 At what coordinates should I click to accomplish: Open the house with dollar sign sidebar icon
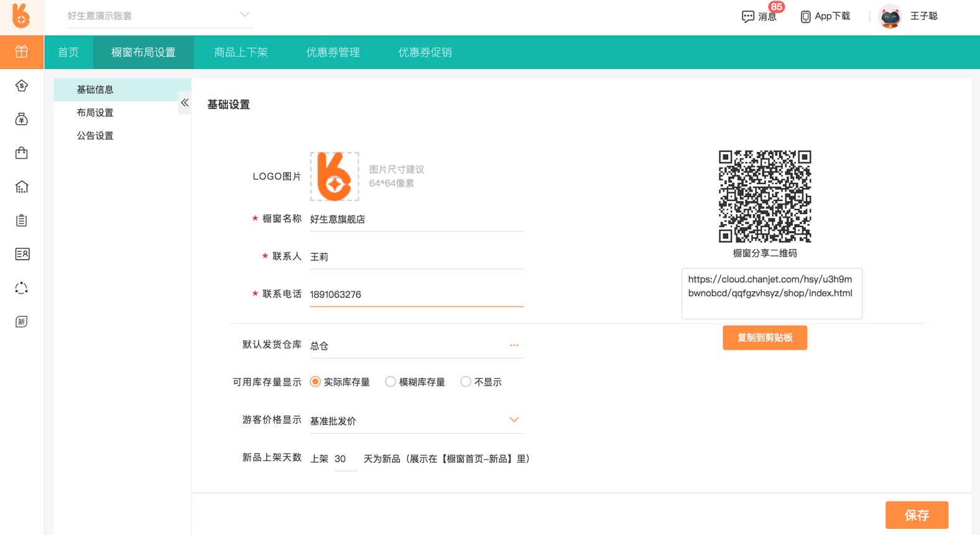(x=22, y=85)
